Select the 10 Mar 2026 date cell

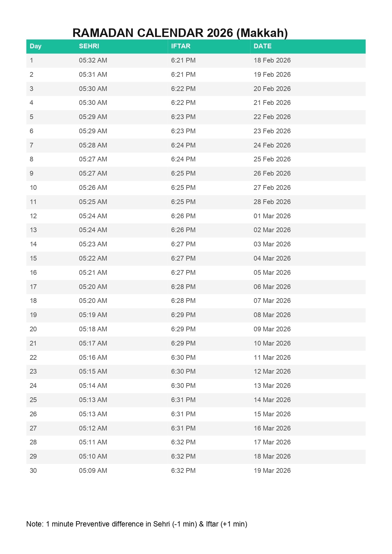click(x=272, y=343)
